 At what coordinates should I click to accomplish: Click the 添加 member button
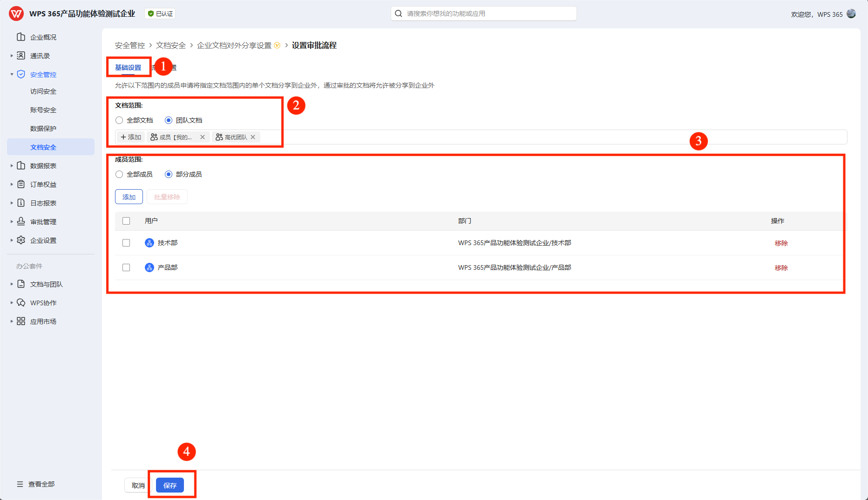[x=129, y=197]
